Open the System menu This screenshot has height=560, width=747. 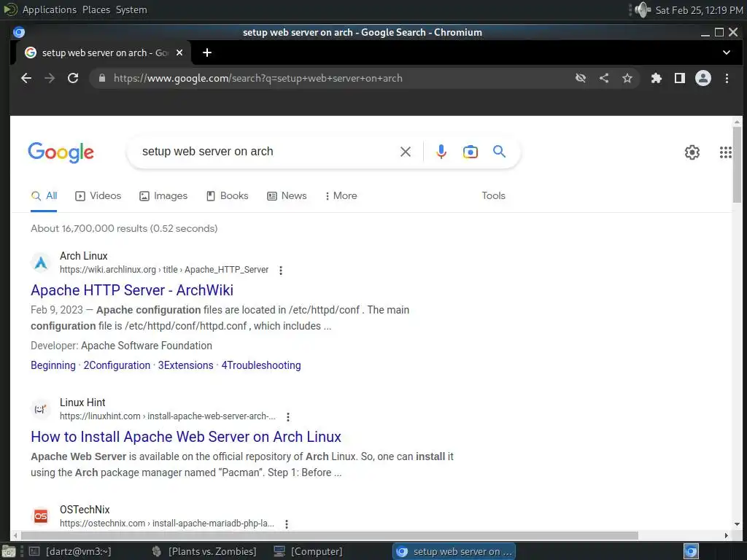coord(131,9)
